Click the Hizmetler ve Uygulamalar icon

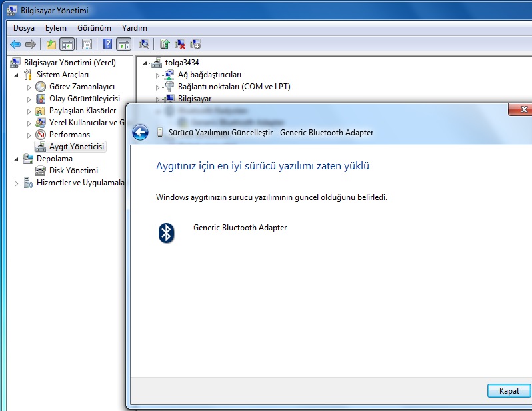pos(28,183)
